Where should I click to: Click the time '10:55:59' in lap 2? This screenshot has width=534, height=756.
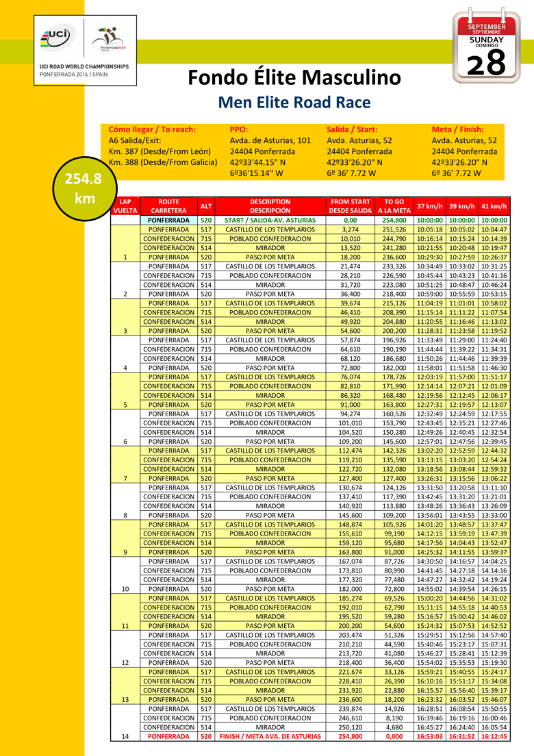click(462, 294)
